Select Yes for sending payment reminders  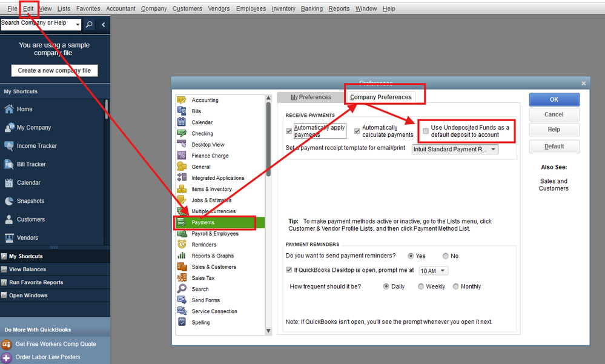click(x=411, y=256)
